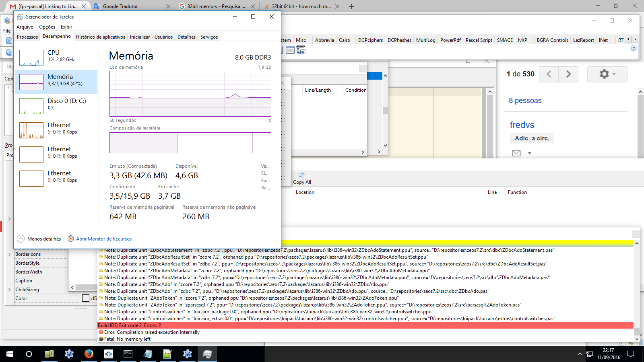The width and height of the screenshot is (644, 362).
Task: Open the Windows notification center
Action: click(x=631, y=354)
